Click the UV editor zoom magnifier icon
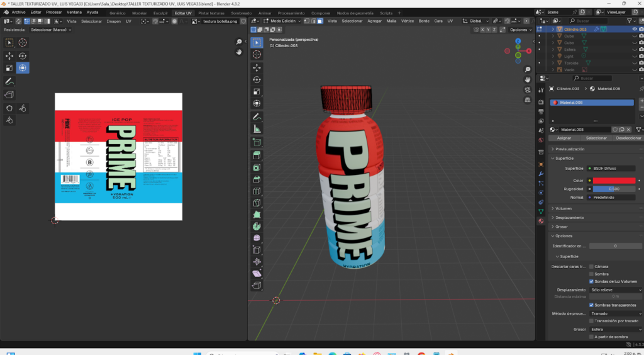644x355 pixels. (x=239, y=42)
